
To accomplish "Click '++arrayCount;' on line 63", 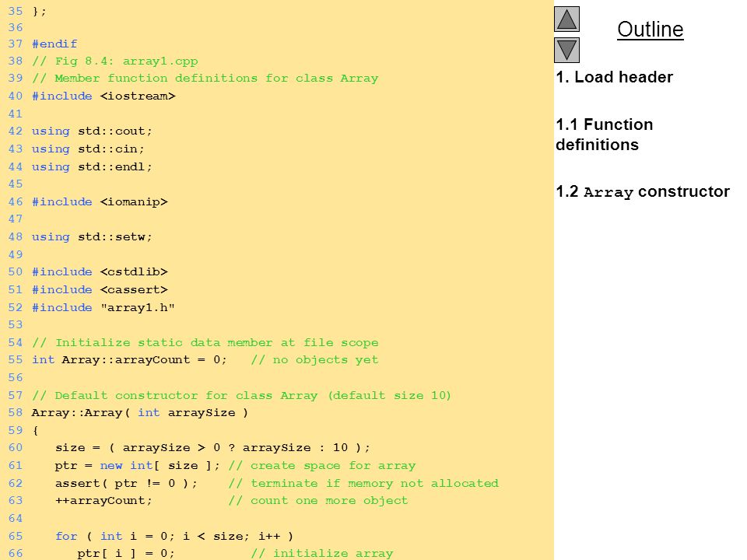I will click(x=103, y=500).
